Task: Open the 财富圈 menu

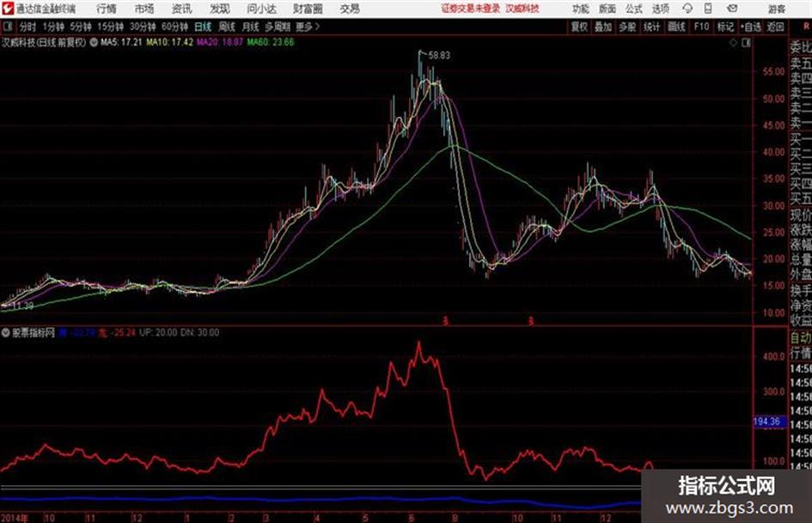Action: [x=308, y=9]
